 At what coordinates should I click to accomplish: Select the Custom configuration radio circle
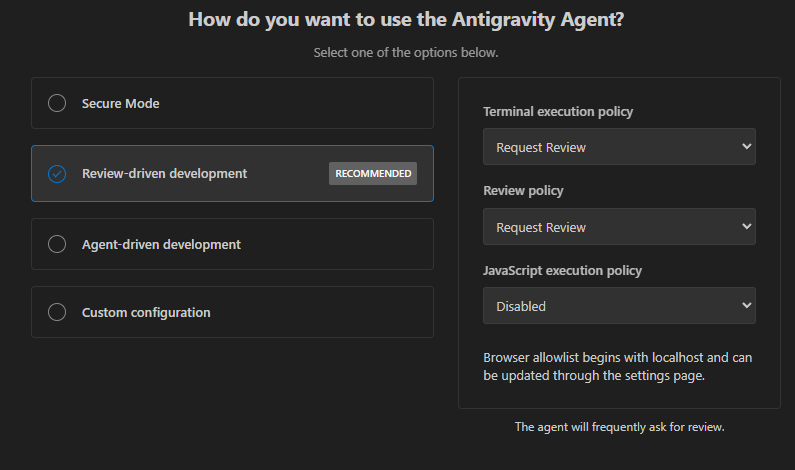point(57,312)
